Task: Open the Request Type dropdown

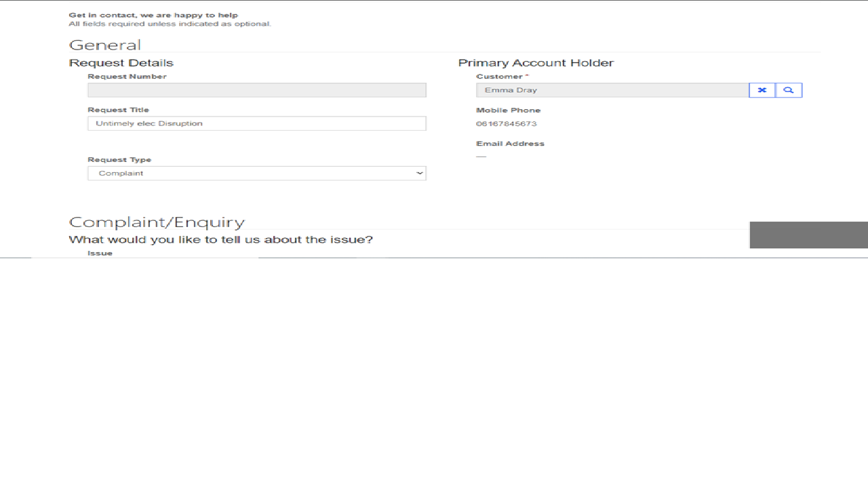Action: (x=256, y=174)
